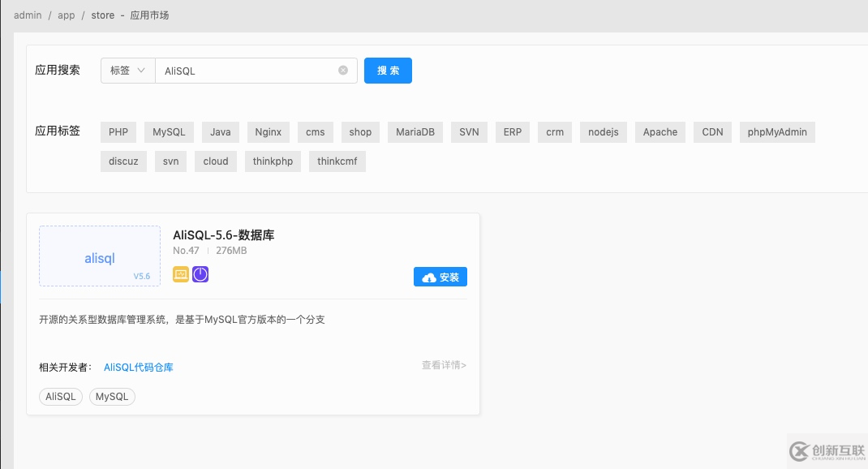This screenshot has height=469, width=868.
Task: Click the AliSQL tag pill on card
Action: (x=60, y=397)
